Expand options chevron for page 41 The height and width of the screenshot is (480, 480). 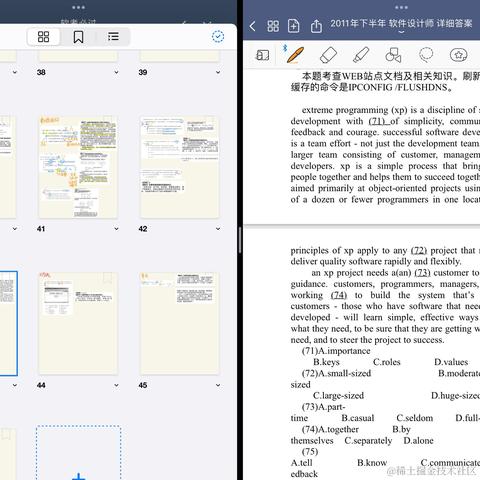point(116,229)
